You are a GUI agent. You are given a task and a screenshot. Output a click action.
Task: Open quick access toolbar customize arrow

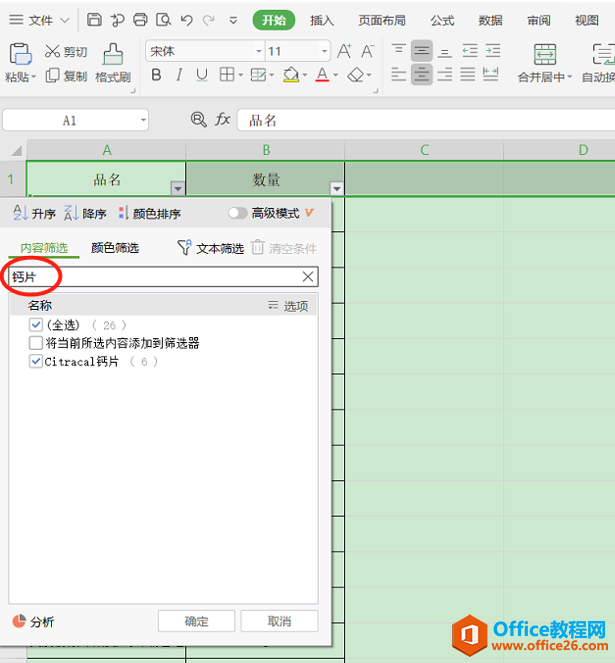point(233,20)
